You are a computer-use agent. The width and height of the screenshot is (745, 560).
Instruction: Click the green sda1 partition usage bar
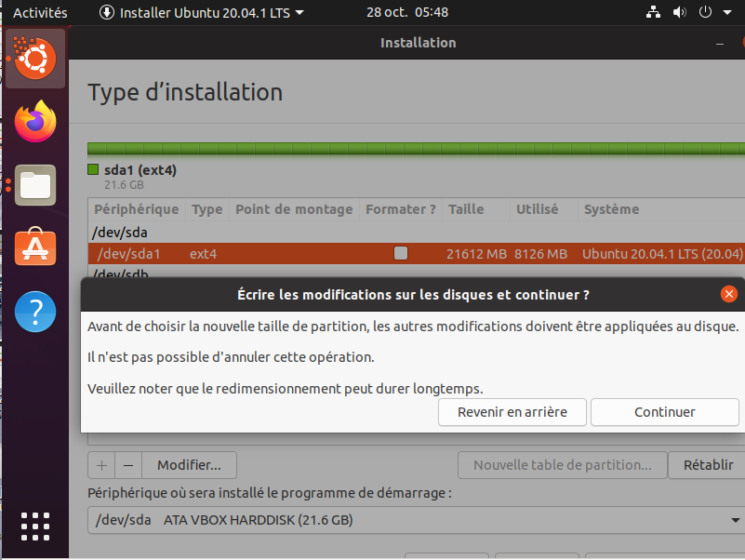pyautogui.click(x=416, y=148)
